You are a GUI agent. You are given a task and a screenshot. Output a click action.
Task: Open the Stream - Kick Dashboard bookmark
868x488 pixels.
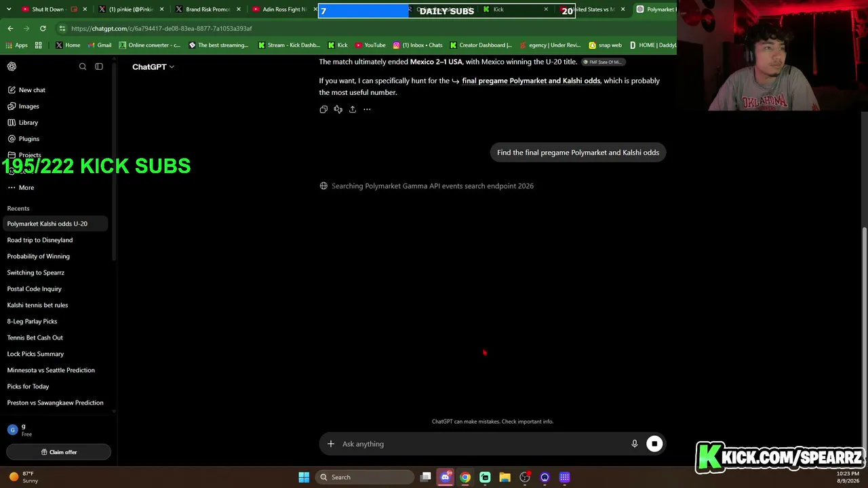[x=289, y=45]
